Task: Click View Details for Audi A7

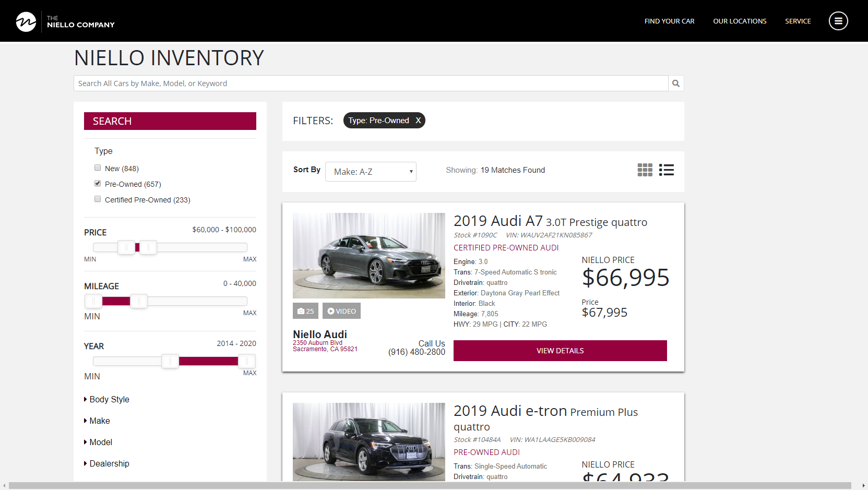Action: pos(560,351)
